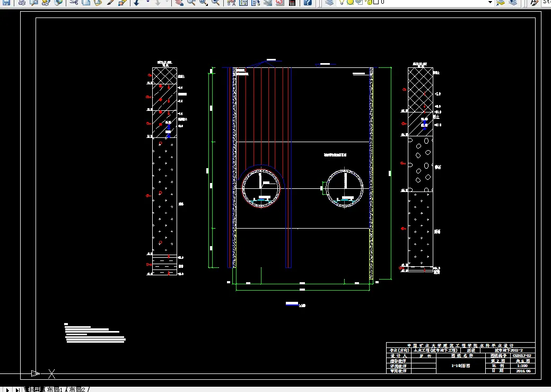
Task: Click the Paste clipboard icon
Action: point(98,3)
